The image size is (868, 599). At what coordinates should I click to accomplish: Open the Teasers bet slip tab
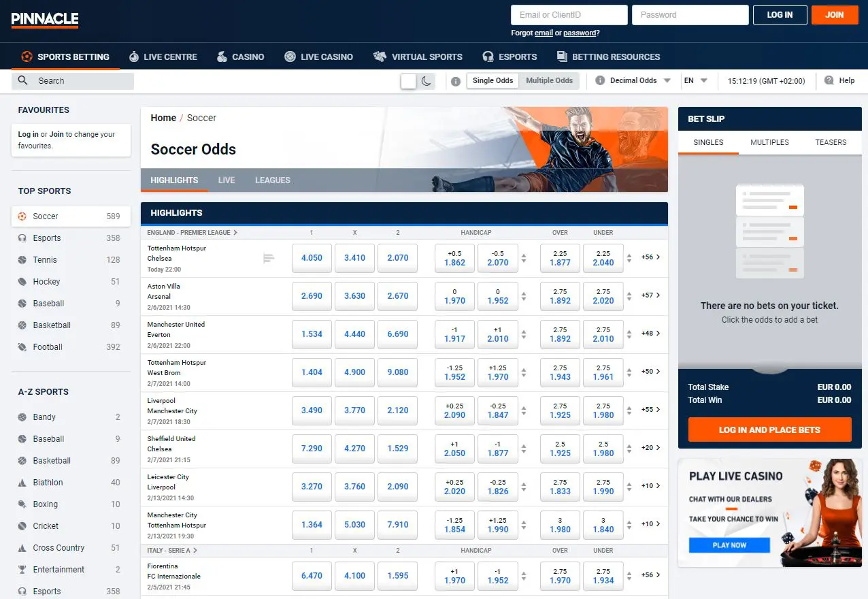[x=831, y=142]
